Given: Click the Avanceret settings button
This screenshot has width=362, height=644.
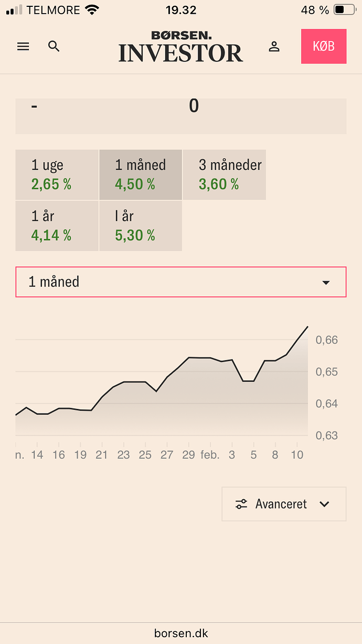Looking at the screenshot, I should [x=284, y=504].
